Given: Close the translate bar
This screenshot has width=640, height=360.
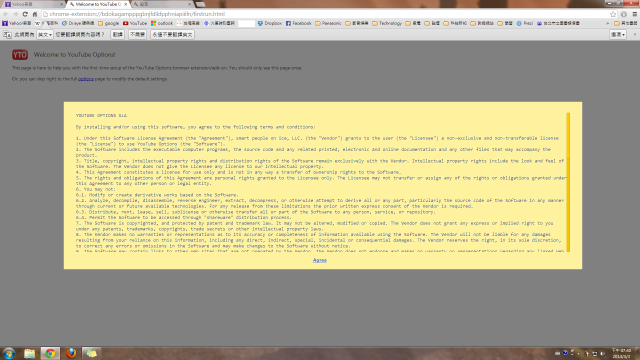Looking at the screenshot, I should point(634,35).
